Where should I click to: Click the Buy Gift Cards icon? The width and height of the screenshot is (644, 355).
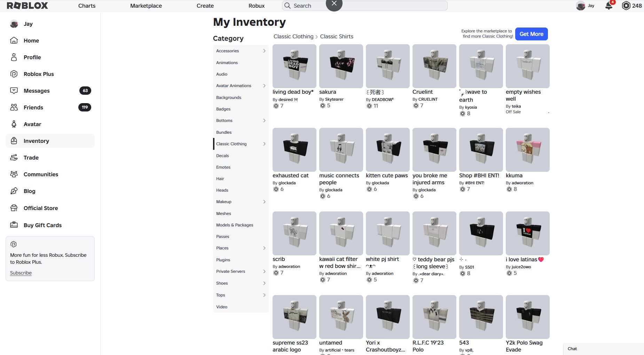click(x=14, y=225)
